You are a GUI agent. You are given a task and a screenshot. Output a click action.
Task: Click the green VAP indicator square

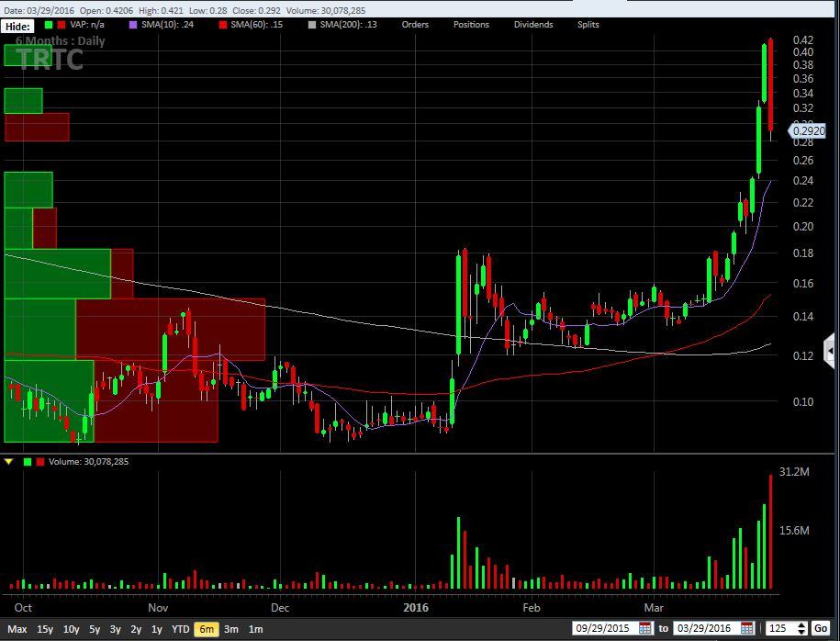click(x=49, y=25)
